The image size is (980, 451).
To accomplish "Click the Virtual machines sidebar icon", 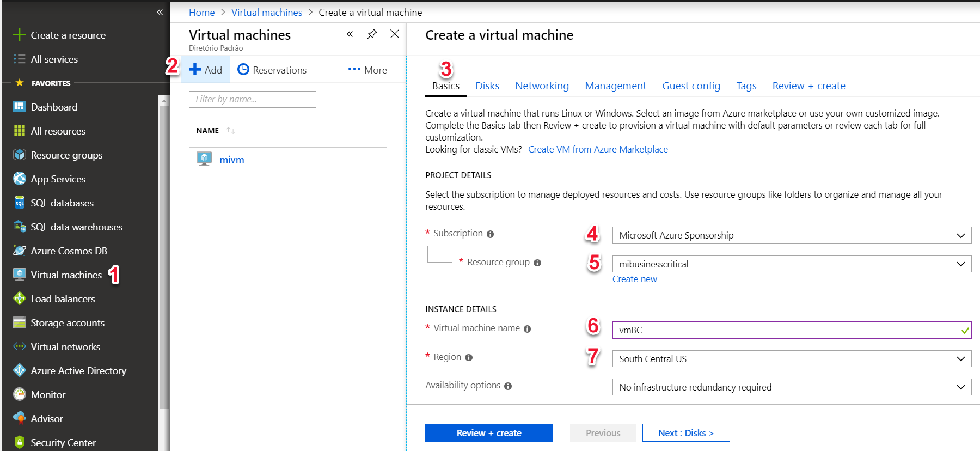I will [x=20, y=275].
